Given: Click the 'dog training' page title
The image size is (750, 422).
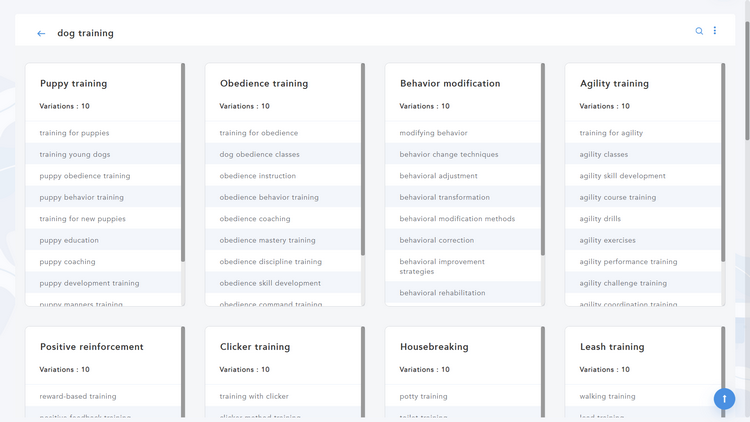Looking at the screenshot, I should coord(86,33).
